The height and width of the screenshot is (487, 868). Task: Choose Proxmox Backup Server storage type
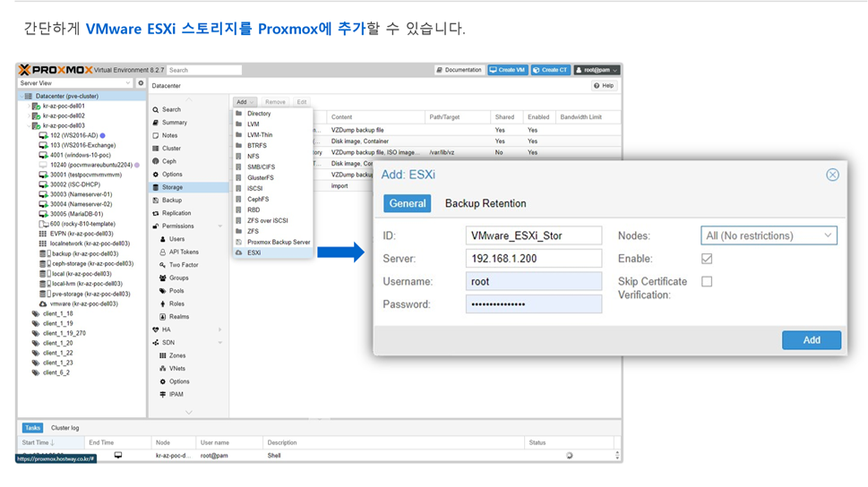coord(273,242)
